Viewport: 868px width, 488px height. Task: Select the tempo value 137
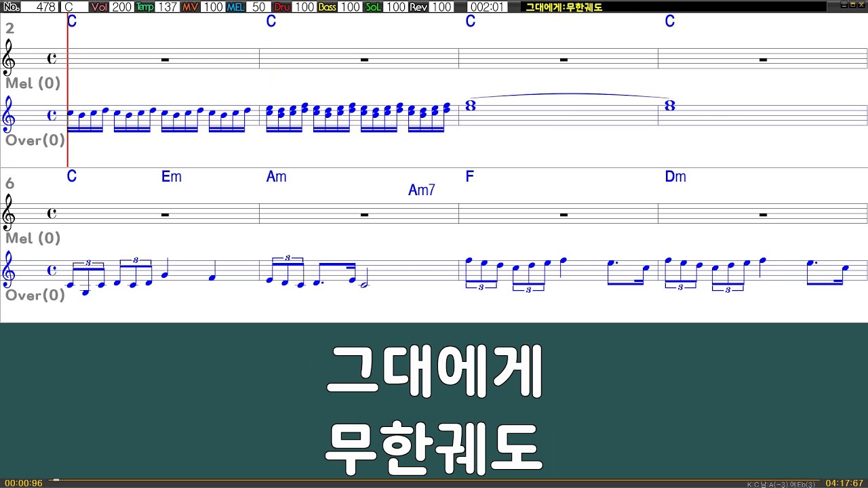[x=167, y=7]
